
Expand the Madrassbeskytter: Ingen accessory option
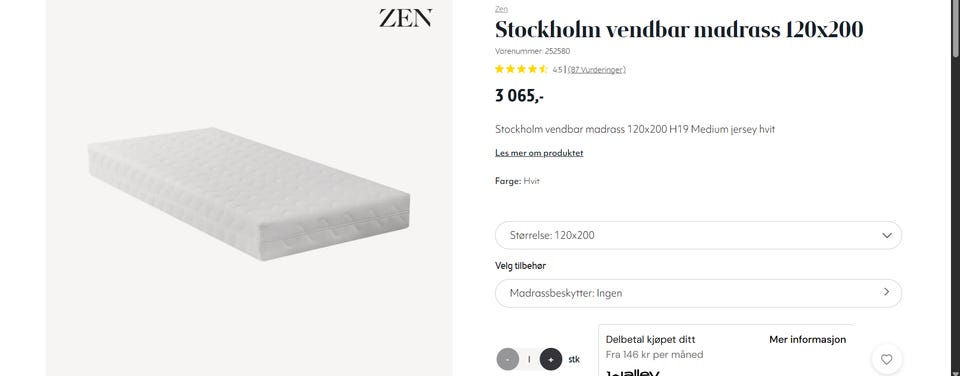698,293
